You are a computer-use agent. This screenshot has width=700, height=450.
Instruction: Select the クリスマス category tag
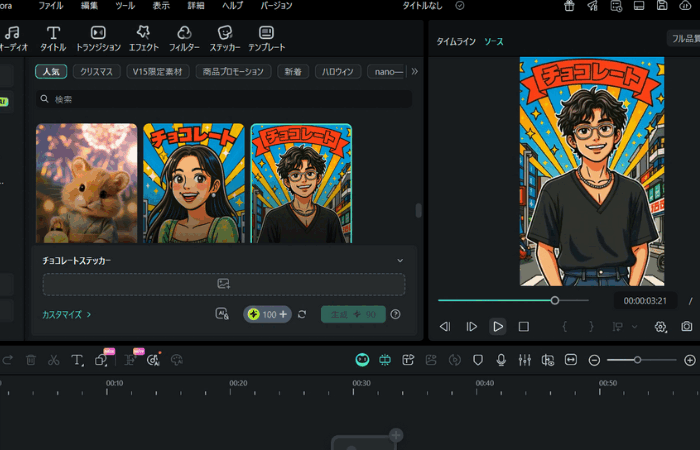point(96,71)
